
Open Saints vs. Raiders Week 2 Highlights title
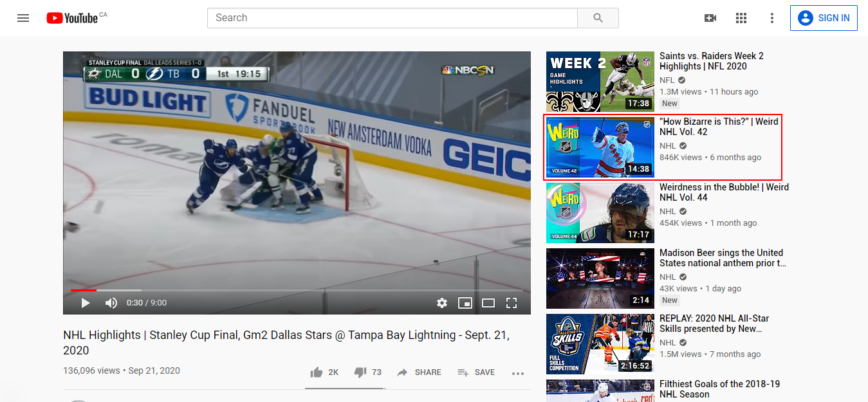(712, 61)
